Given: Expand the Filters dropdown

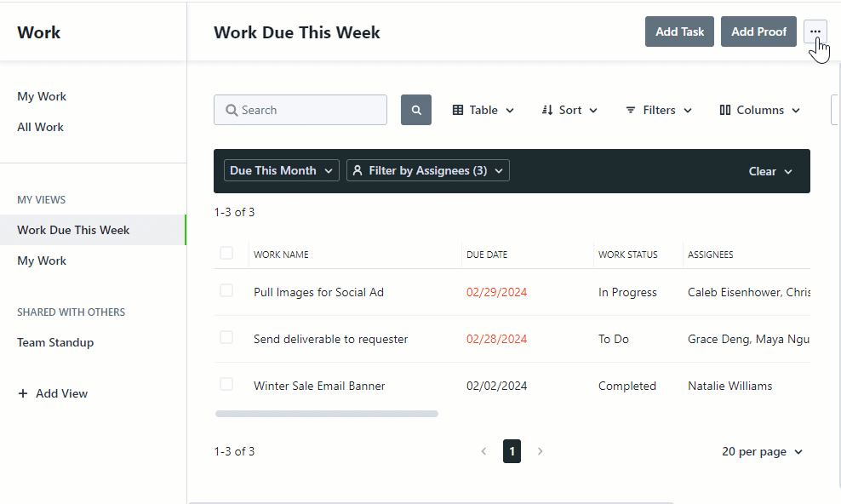Looking at the screenshot, I should coord(659,110).
